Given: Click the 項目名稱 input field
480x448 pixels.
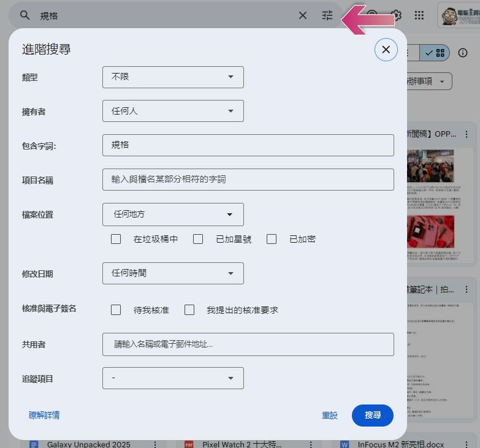Looking at the screenshot, I should coord(248,180).
